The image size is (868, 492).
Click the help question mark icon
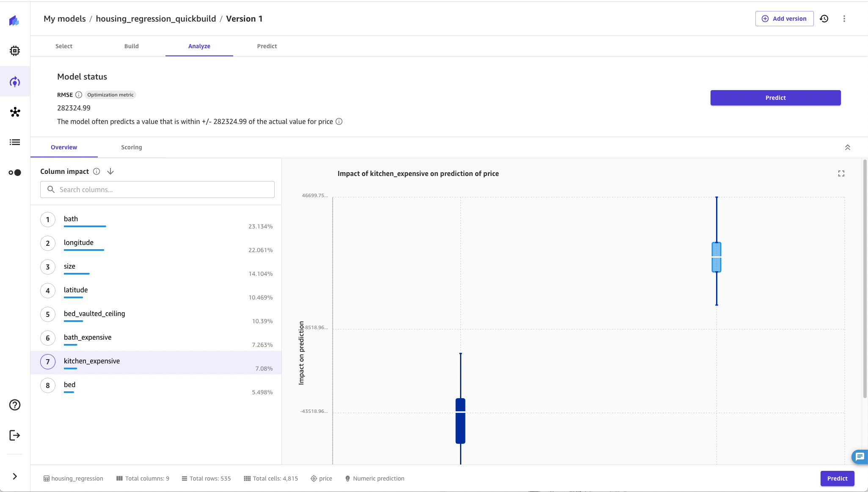[15, 405]
